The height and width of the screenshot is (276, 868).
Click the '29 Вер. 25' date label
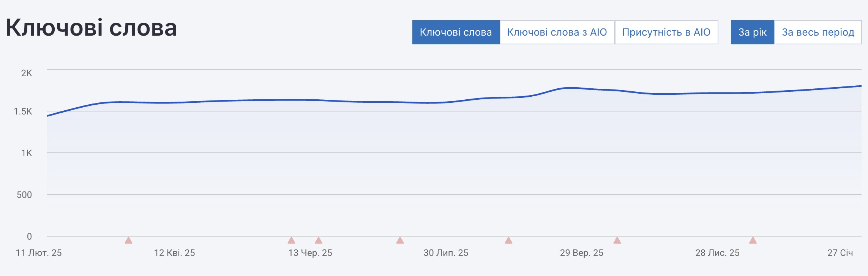581,253
